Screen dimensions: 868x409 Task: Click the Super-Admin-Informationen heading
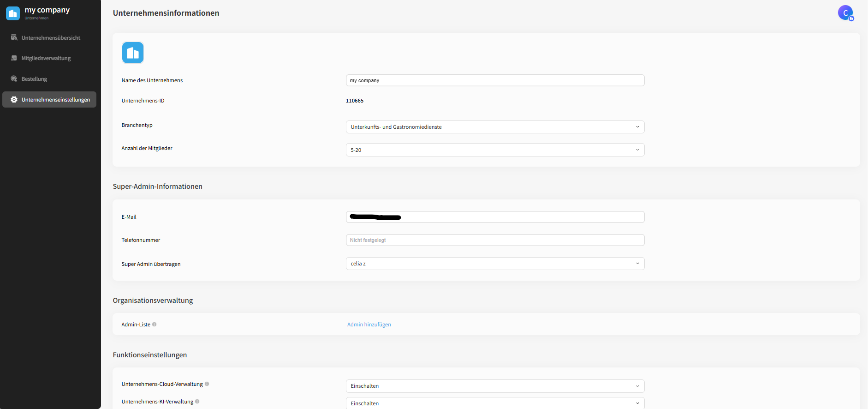point(158,186)
